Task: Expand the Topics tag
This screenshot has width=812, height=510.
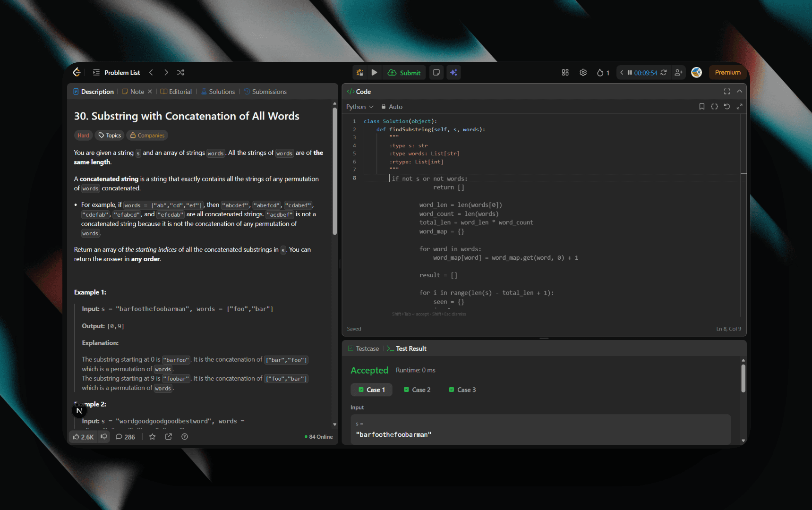Action: [x=110, y=136]
